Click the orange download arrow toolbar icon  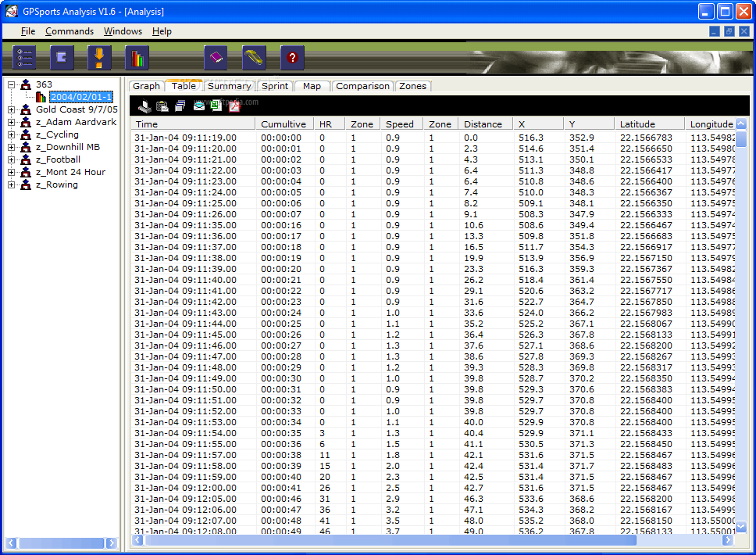click(x=99, y=58)
